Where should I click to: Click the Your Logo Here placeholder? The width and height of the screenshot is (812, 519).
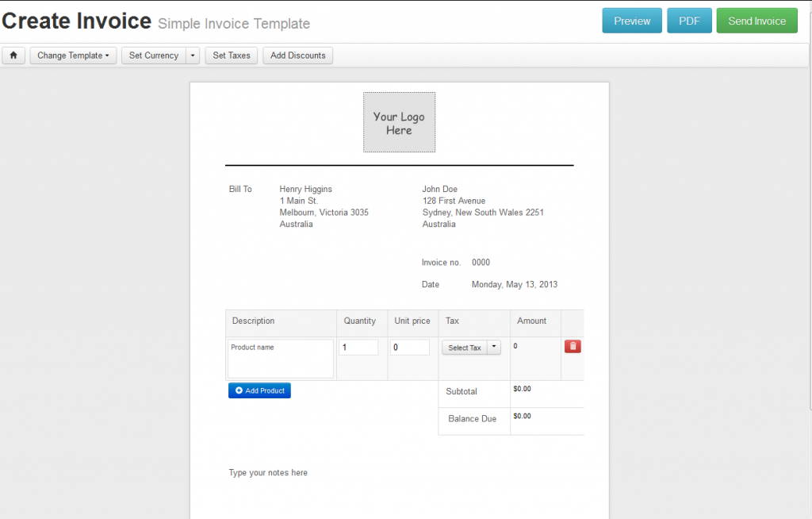(x=399, y=121)
